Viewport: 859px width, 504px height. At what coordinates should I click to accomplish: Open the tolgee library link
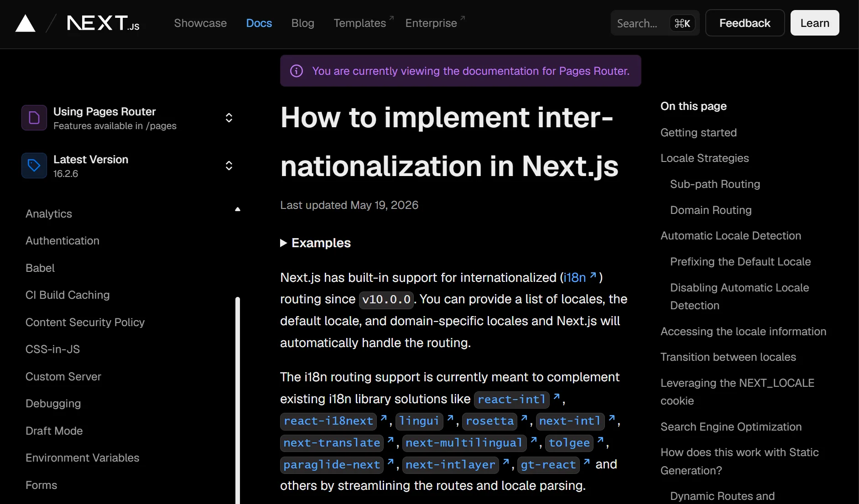[x=575, y=443]
